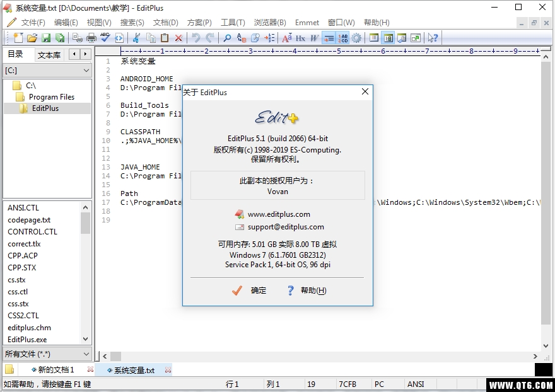Select EditPlus.exe in the file list
The height and width of the screenshot is (392, 555).
pyautogui.click(x=27, y=339)
